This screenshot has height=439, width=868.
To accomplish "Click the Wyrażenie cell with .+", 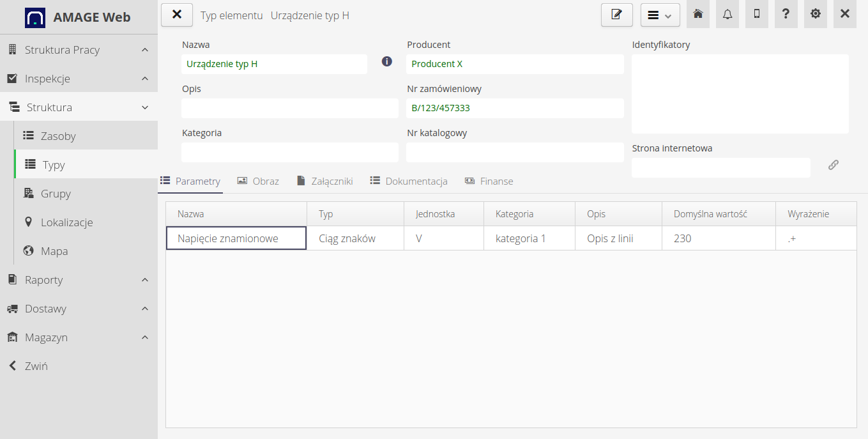I will pyautogui.click(x=816, y=238).
